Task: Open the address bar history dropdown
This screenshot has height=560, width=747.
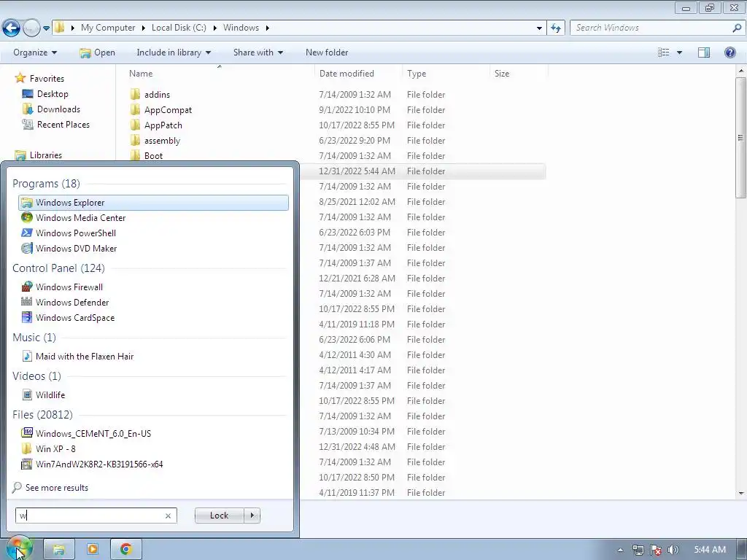Action: (539, 28)
